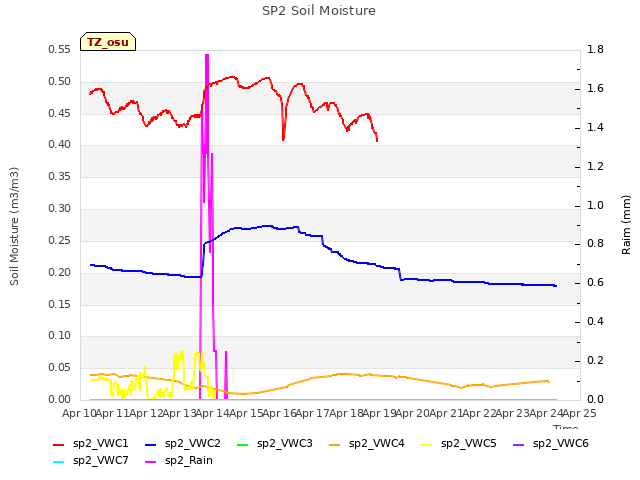Click the TZ_osu label box
This screenshot has height=480, width=640.
108,42
